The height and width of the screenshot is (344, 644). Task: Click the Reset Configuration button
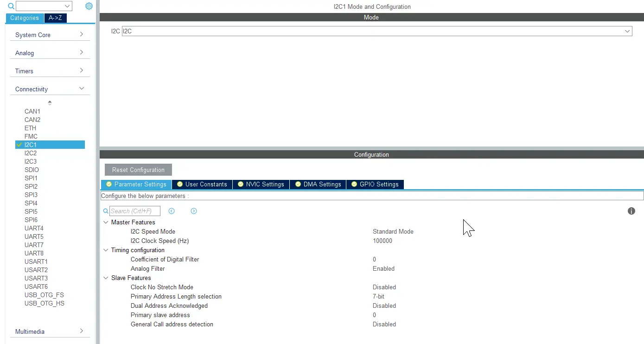(138, 170)
